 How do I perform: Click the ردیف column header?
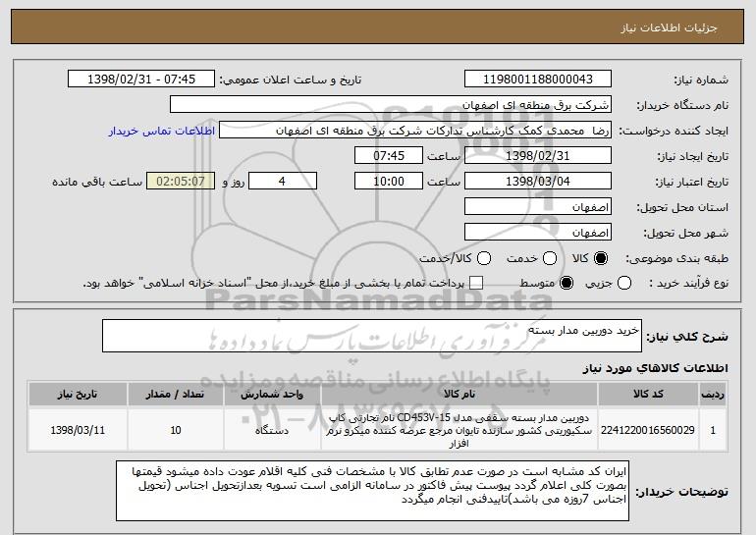pos(713,395)
